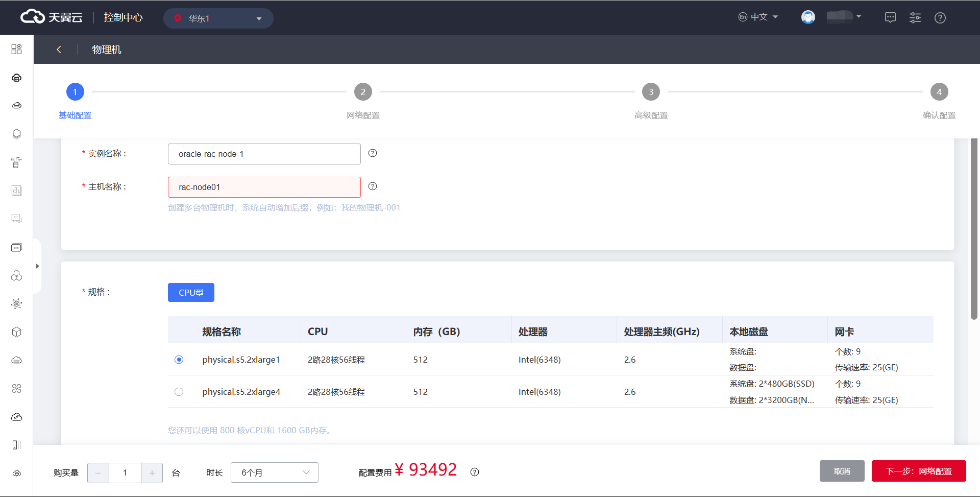Open the settings sliders icon in header
This screenshot has width=980, height=497.
pos(915,18)
